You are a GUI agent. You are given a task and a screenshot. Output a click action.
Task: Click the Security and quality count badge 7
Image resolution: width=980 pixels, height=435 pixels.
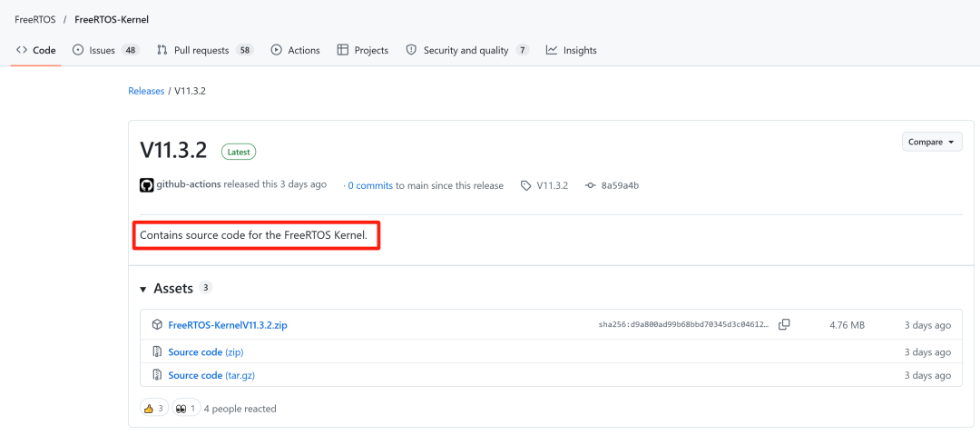tap(523, 50)
